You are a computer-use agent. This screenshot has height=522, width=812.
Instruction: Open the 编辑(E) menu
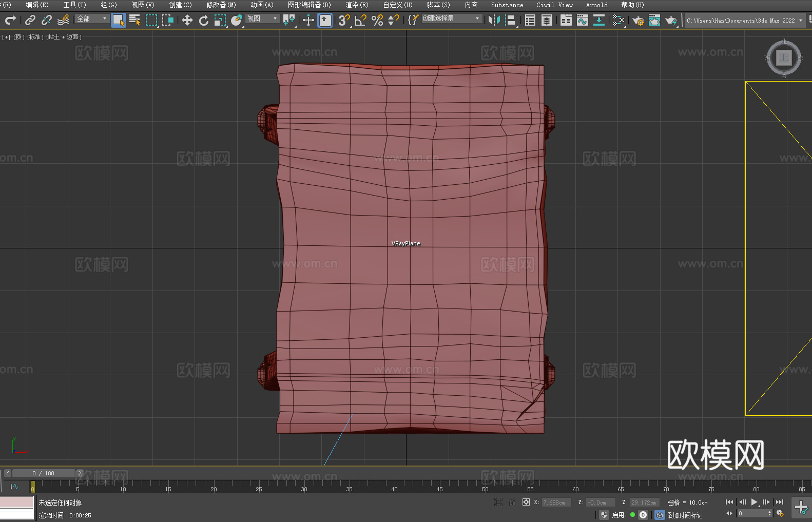point(37,5)
